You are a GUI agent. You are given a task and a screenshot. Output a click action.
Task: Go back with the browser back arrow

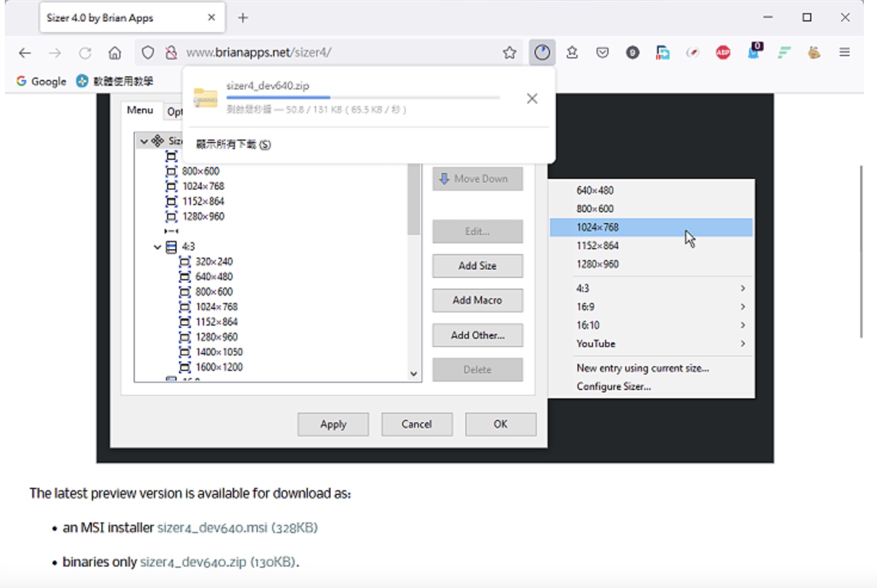tap(24, 53)
